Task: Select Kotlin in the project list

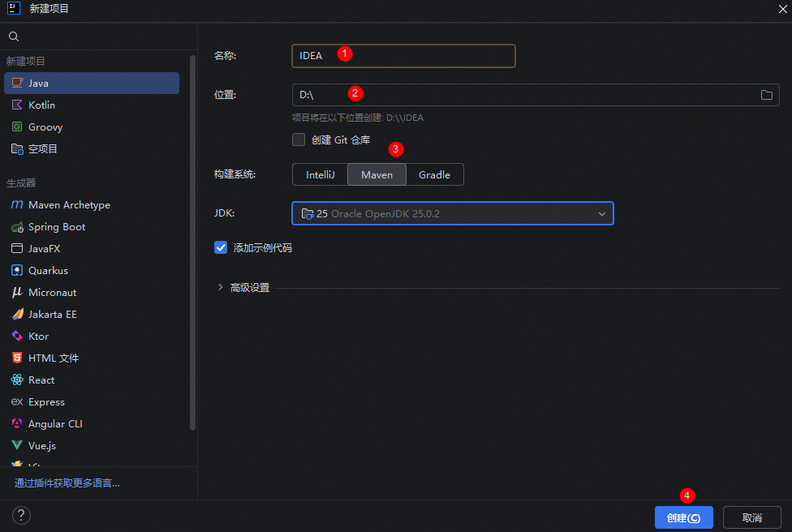Action: pyautogui.click(x=92, y=105)
